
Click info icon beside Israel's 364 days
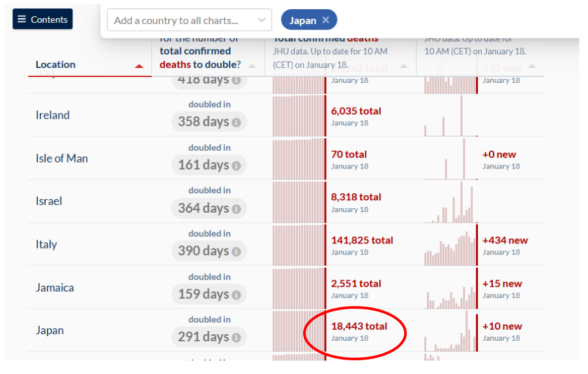pos(236,209)
